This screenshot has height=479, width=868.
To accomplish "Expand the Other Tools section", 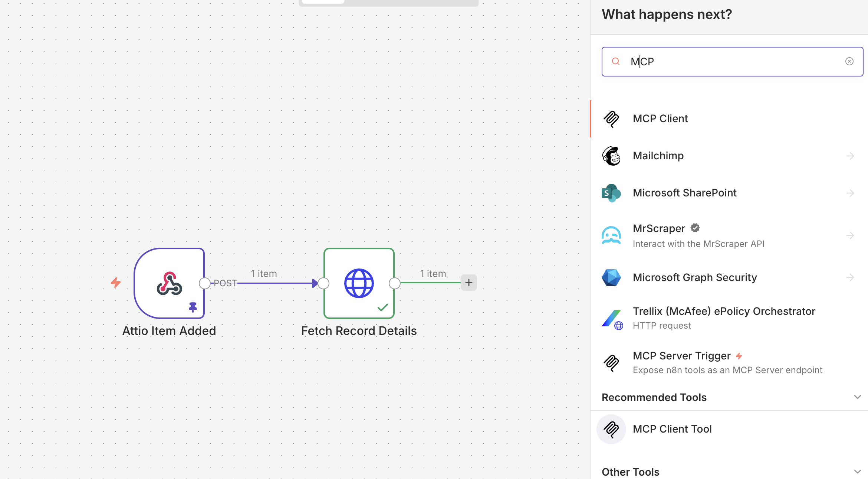I will pyautogui.click(x=857, y=471).
